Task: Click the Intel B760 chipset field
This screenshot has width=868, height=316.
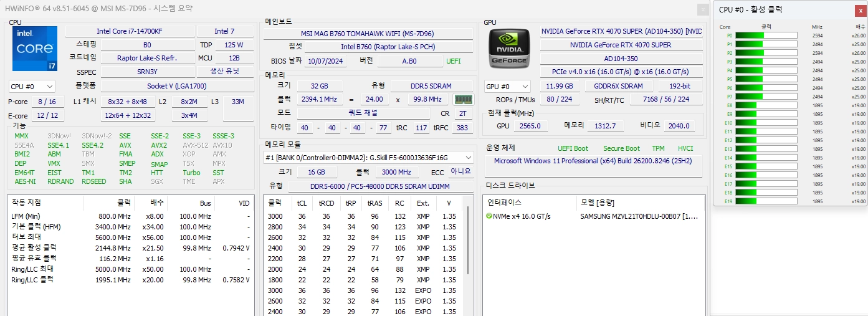Action: 388,47
